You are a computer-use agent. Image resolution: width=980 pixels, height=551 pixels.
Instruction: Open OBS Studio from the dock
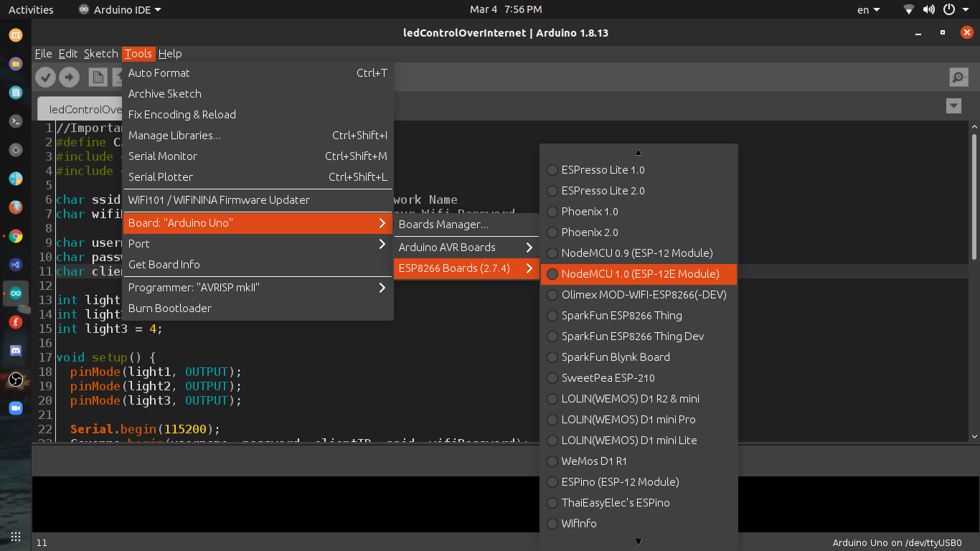tap(16, 380)
